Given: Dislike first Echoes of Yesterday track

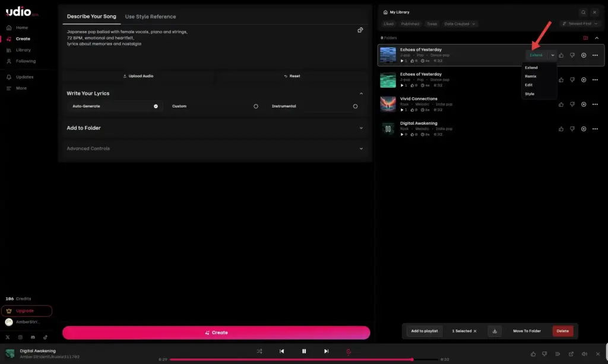Looking at the screenshot, I should coord(572,55).
